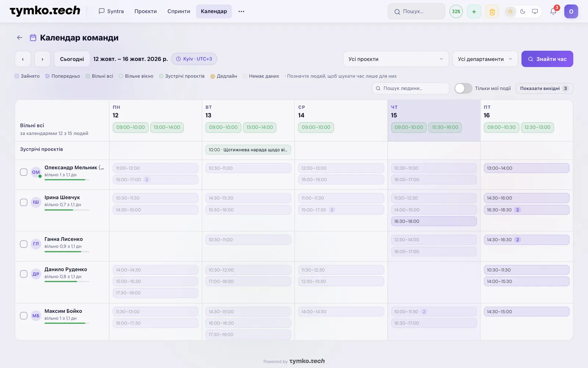Image resolution: width=588 pixels, height=368 pixels.
Task: Click the calendar icon beside the title
Action: pos(33,38)
